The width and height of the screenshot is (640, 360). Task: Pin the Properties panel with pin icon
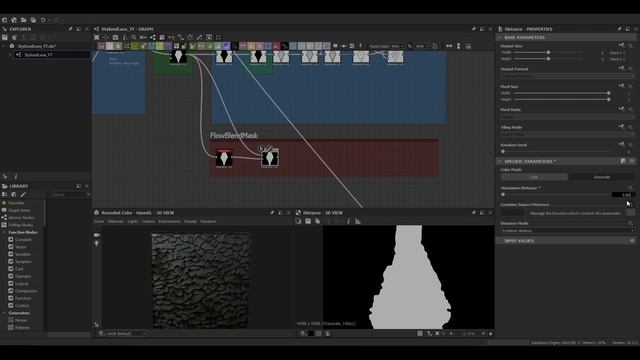(619, 29)
